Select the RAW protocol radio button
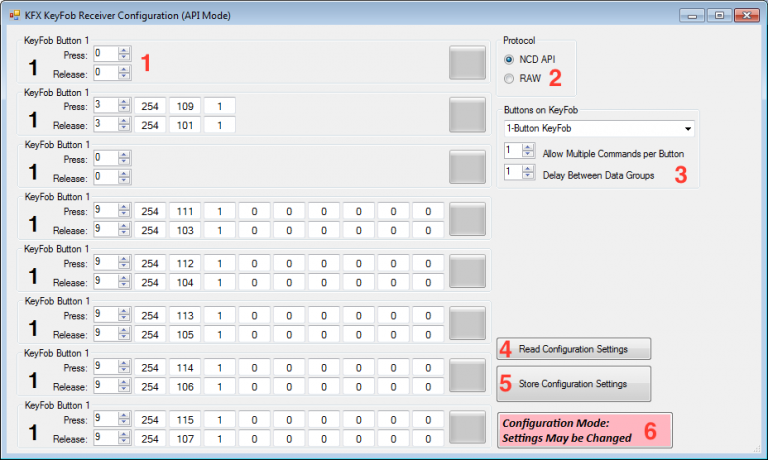 click(510, 78)
